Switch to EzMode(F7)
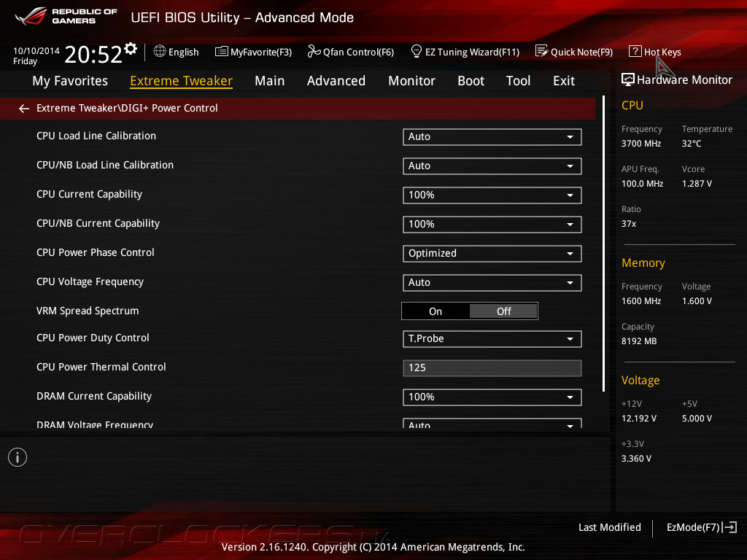This screenshot has height=560, width=747. pyautogui.click(x=702, y=527)
